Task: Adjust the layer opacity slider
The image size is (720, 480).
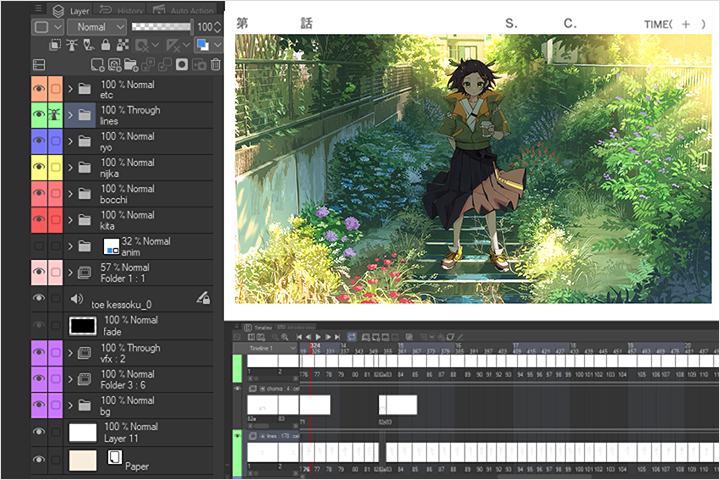Action: pos(161,27)
